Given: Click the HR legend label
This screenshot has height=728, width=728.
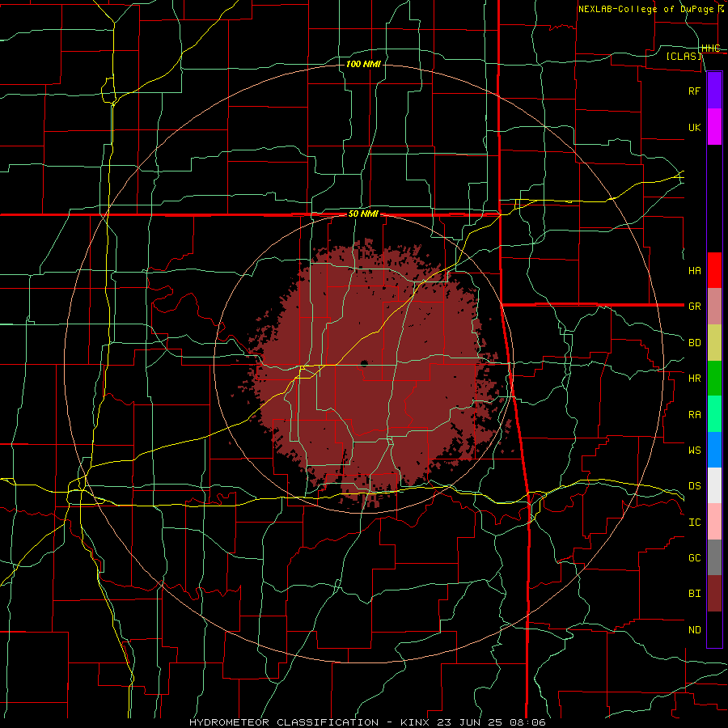Looking at the screenshot, I should (694, 379).
